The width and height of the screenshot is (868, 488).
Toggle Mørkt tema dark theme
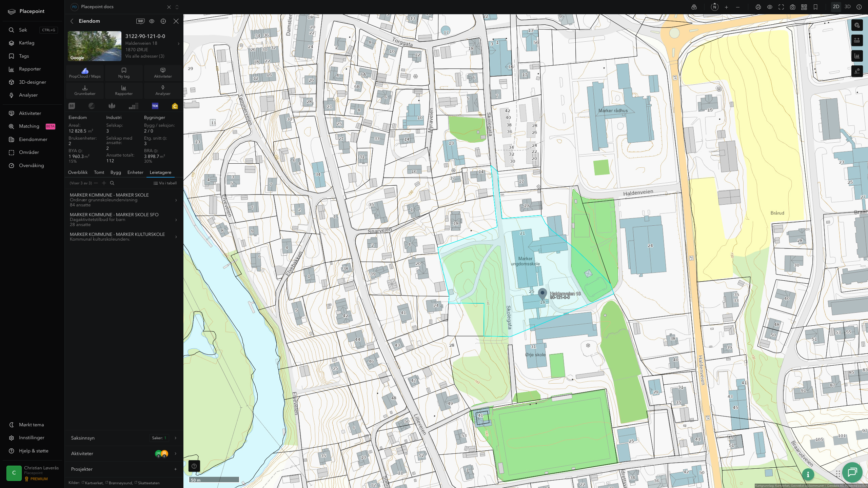31,425
